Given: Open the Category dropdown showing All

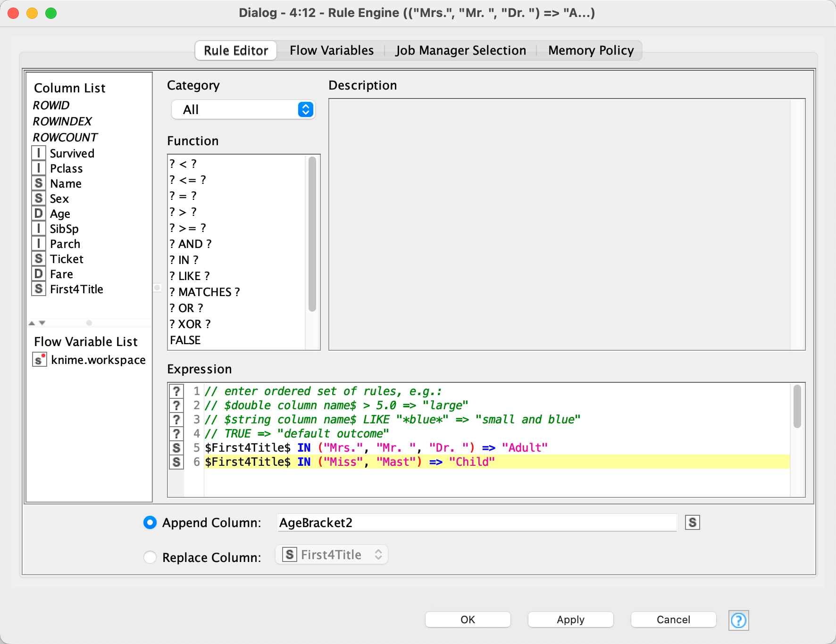Looking at the screenshot, I should (243, 110).
